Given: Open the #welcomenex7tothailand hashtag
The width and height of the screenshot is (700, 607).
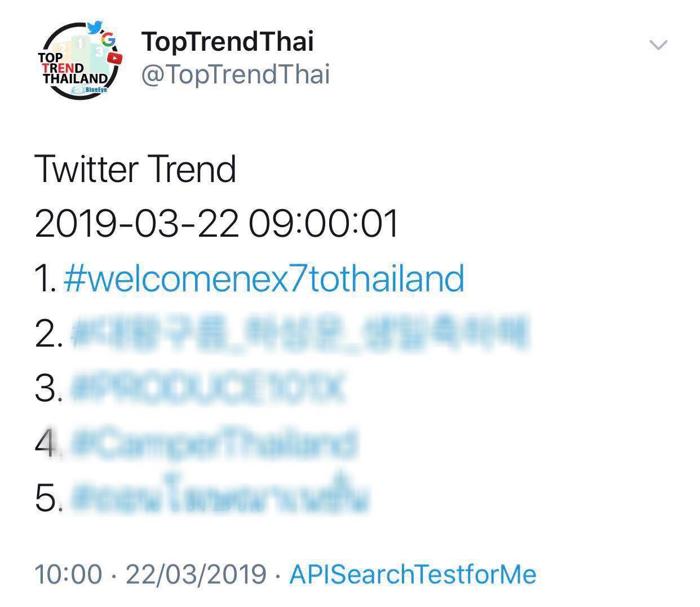Looking at the screenshot, I should click(264, 278).
